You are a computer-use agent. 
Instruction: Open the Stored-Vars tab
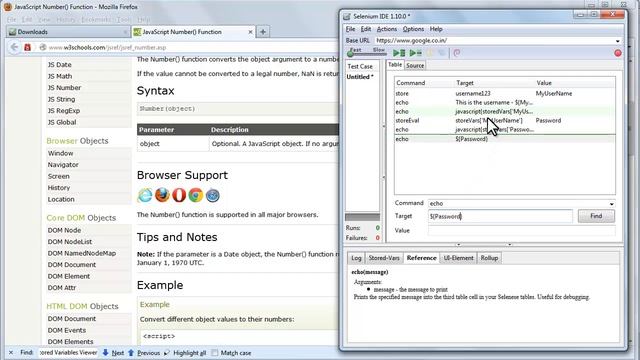(384, 258)
